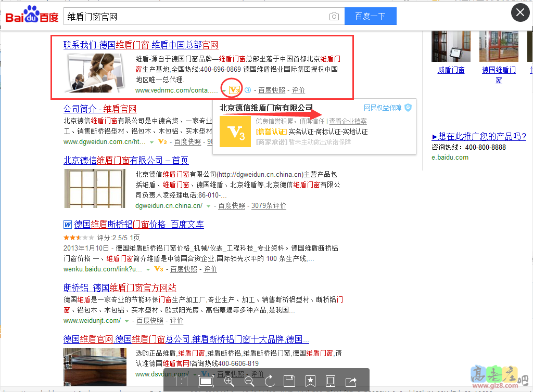The image size is (533, 392).
Task: Click the circled V3 credit badge
Action: click(x=234, y=90)
